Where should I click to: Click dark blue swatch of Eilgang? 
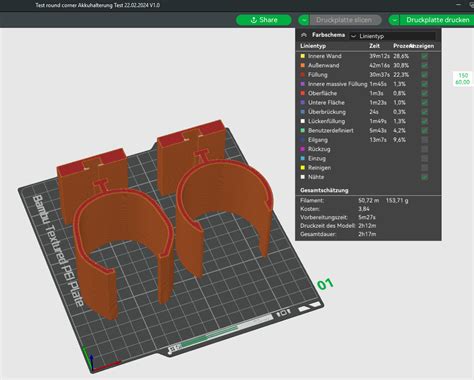pos(303,140)
